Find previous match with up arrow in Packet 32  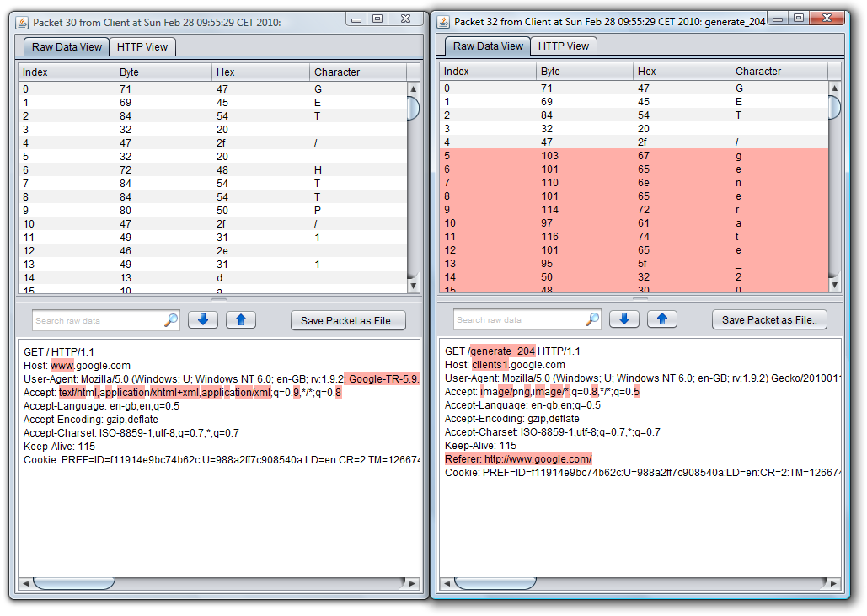tap(662, 319)
